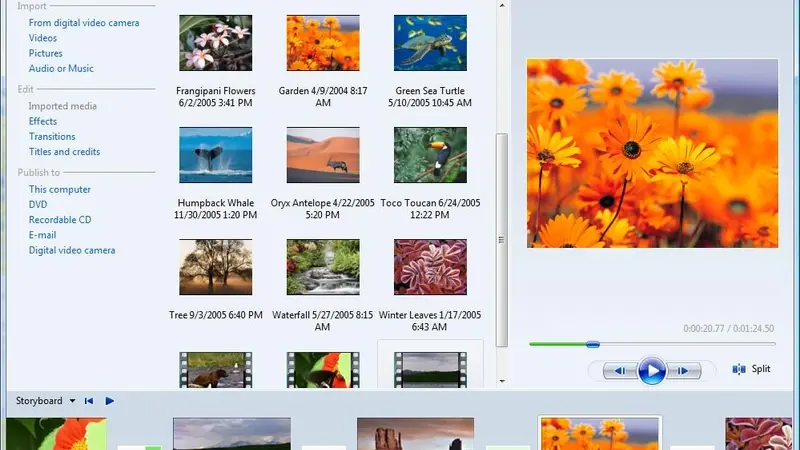Step to next frame in preview
Viewport: 800px width, 450px height.
(x=683, y=371)
